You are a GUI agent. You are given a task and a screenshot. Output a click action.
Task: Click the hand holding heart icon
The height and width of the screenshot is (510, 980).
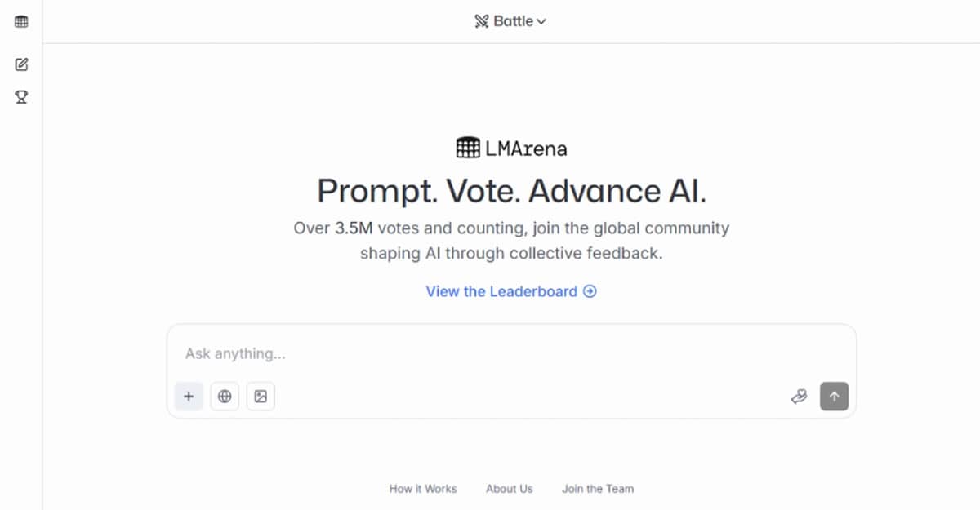point(799,397)
